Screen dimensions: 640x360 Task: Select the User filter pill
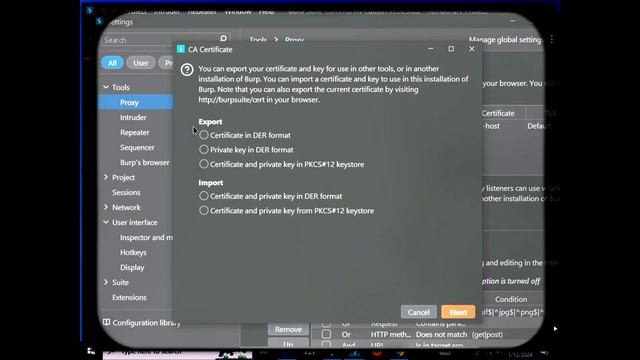point(140,63)
